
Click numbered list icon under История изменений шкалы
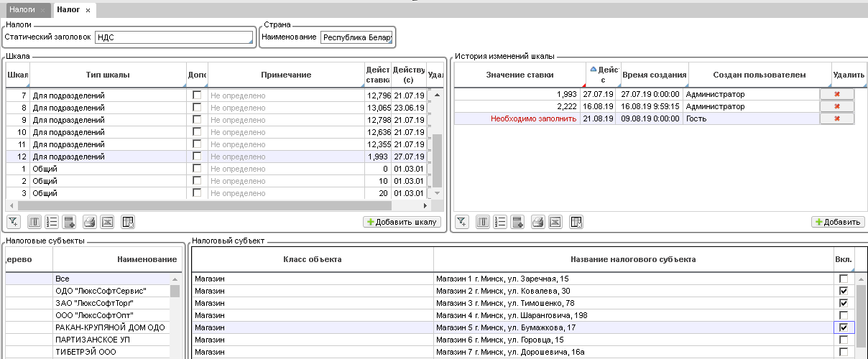[501, 222]
